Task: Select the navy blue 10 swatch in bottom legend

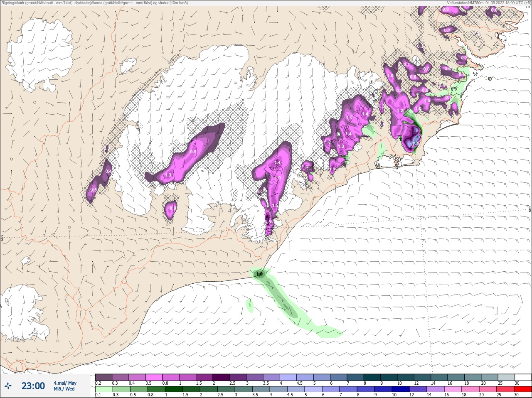Action: point(400,389)
